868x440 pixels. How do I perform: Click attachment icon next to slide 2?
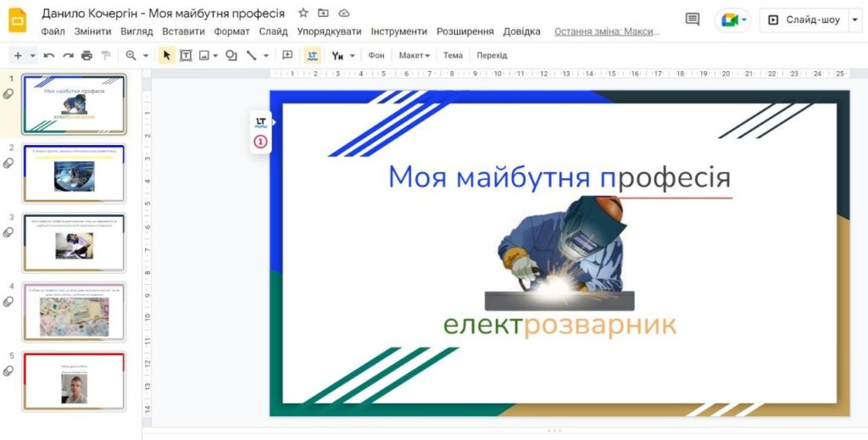(8, 163)
